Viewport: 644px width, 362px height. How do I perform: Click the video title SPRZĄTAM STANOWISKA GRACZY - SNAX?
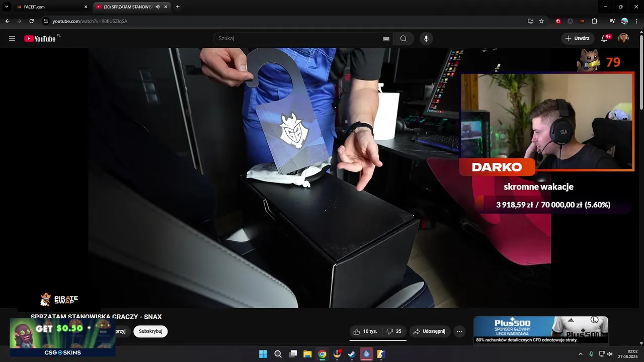tap(96, 317)
